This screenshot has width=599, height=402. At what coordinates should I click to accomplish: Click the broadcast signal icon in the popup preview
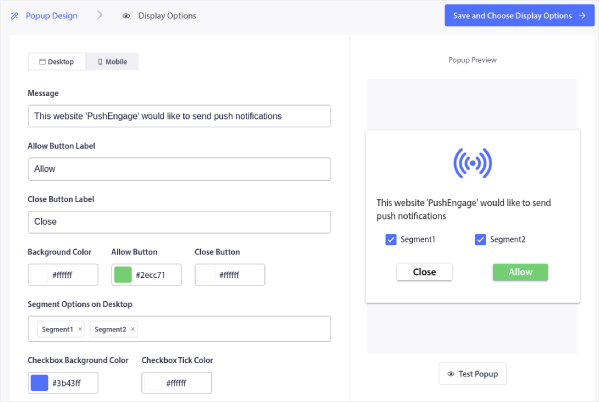point(473,163)
